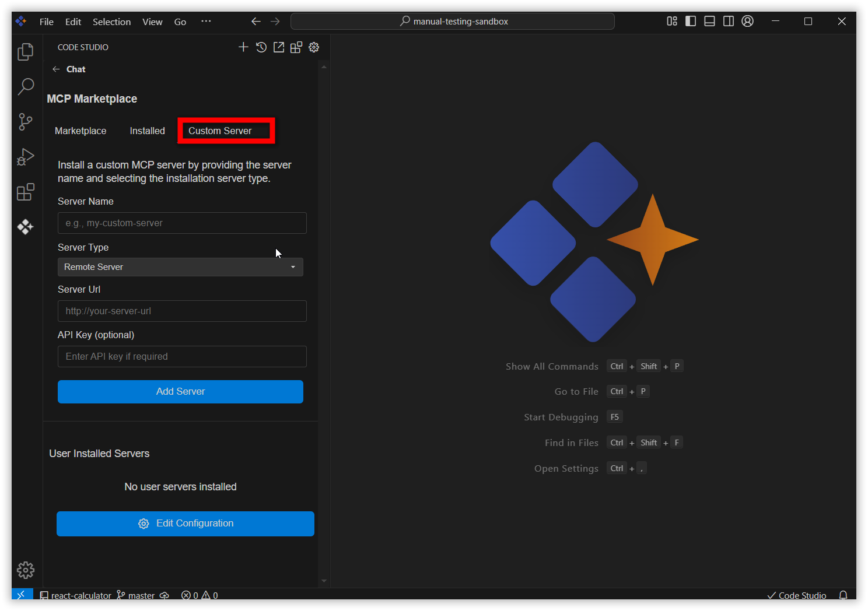The image size is (868, 611).
Task: Open MCP marketplace blocks icon
Action: (x=296, y=47)
